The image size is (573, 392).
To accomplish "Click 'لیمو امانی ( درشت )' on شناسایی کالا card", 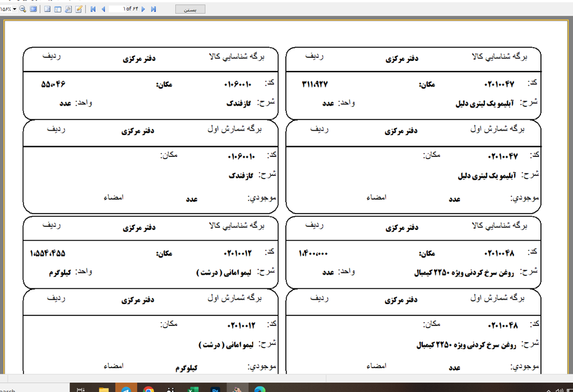I will tap(224, 273).
